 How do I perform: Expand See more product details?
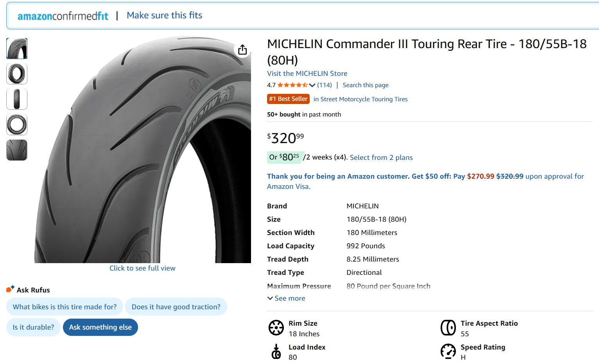(286, 298)
